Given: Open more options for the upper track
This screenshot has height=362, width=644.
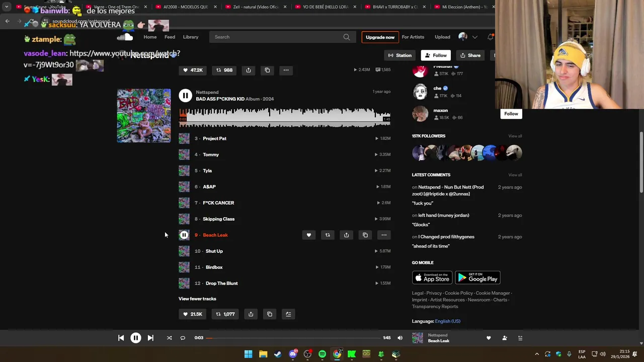Looking at the screenshot, I should point(286,70).
